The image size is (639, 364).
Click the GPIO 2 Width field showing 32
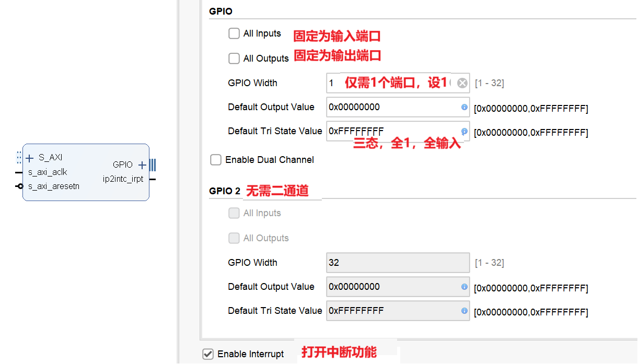click(x=398, y=263)
